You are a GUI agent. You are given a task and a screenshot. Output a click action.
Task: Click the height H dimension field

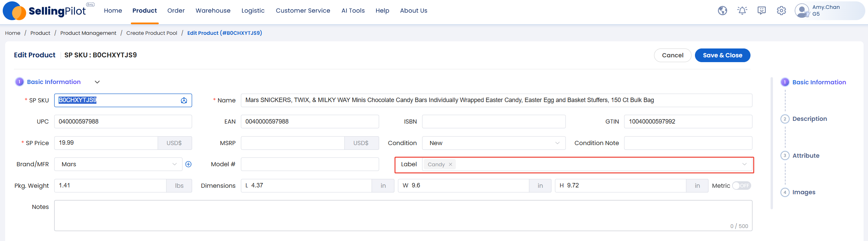coord(620,186)
